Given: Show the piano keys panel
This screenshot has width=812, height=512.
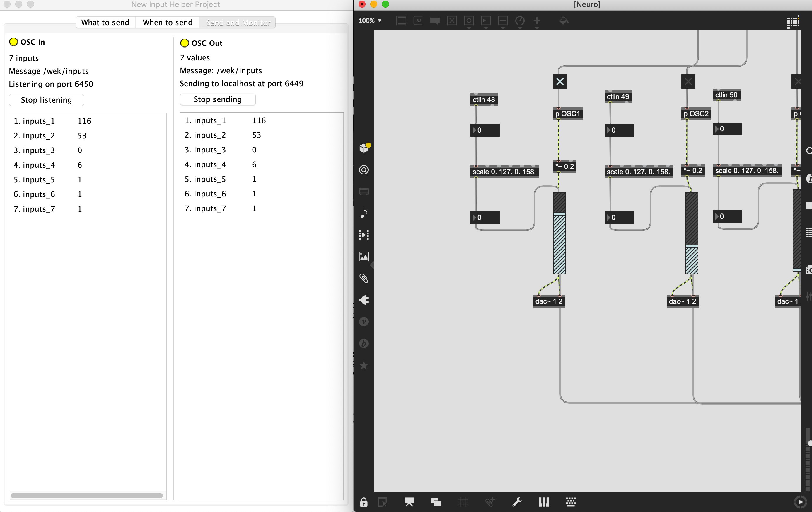Looking at the screenshot, I should (544, 502).
